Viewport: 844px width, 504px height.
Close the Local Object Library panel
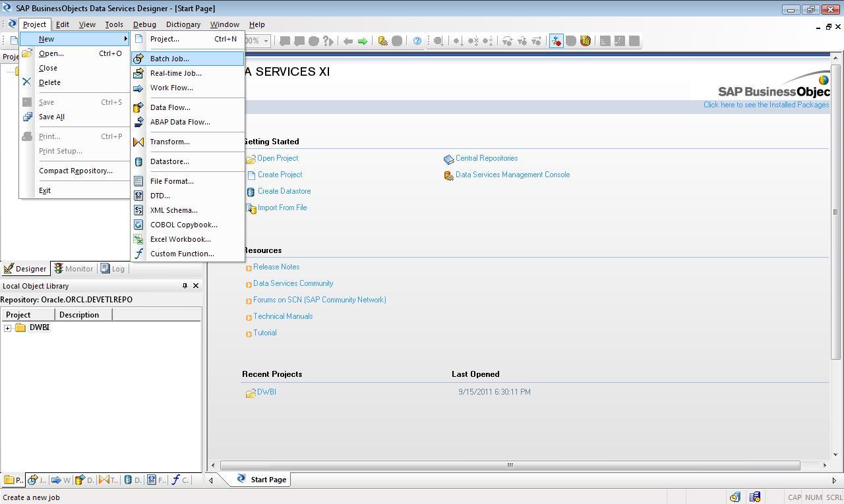[196, 286]
